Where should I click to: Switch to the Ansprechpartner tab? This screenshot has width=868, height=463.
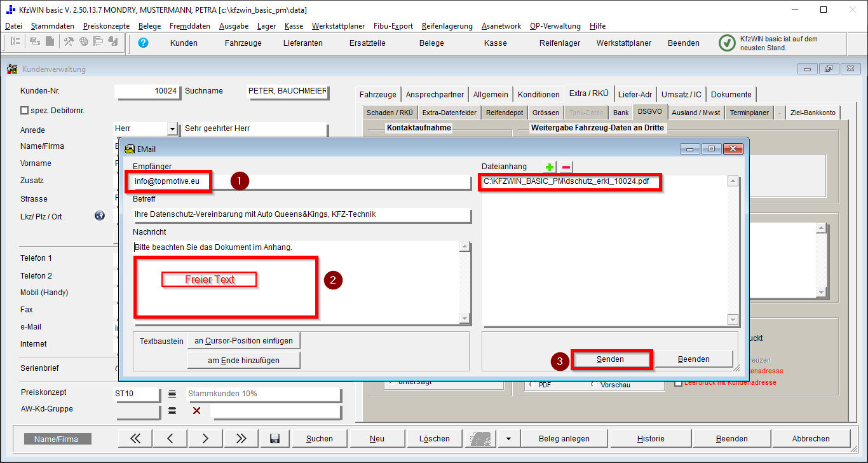pyautogui.click(x=435, y=94)
